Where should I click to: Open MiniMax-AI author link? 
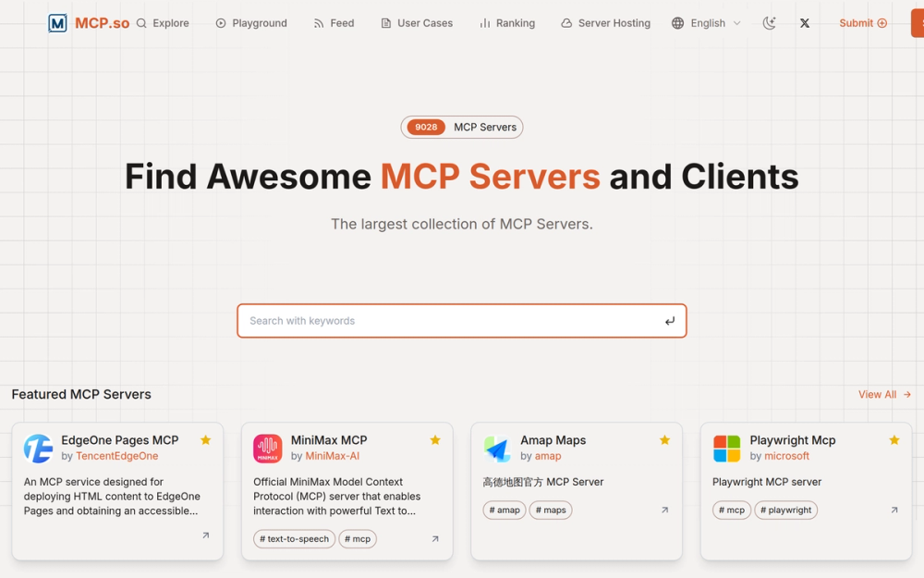tap(333, 456)
